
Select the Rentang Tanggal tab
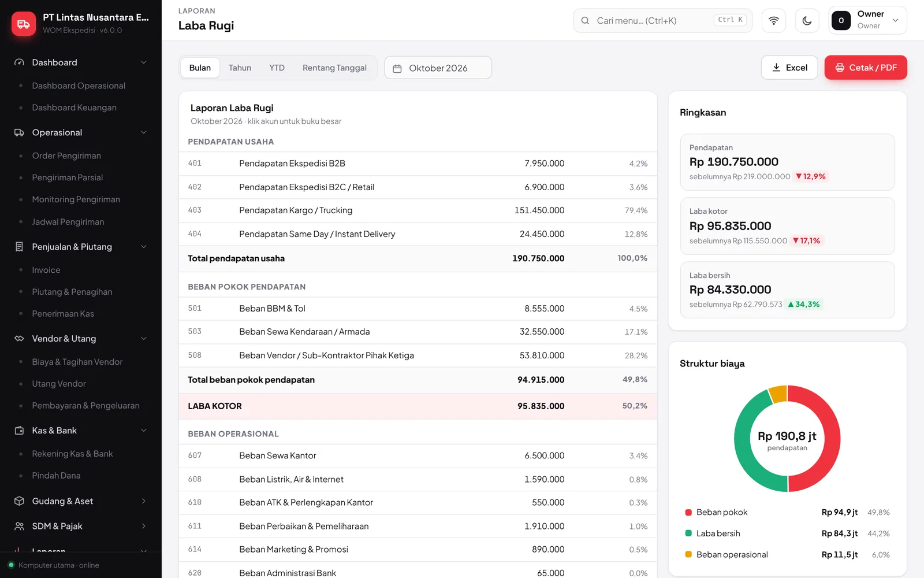point(334,68)
